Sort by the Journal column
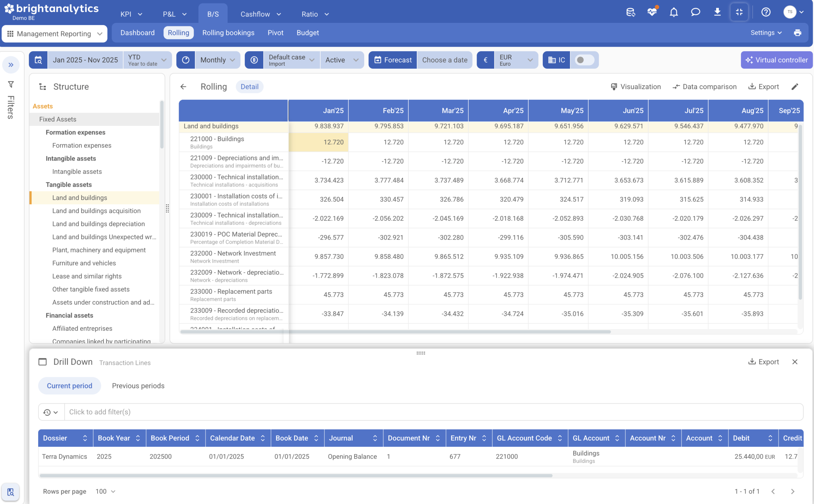Image resolution: width=814 pixels, height=504 pixels. (x=375, y=438)
